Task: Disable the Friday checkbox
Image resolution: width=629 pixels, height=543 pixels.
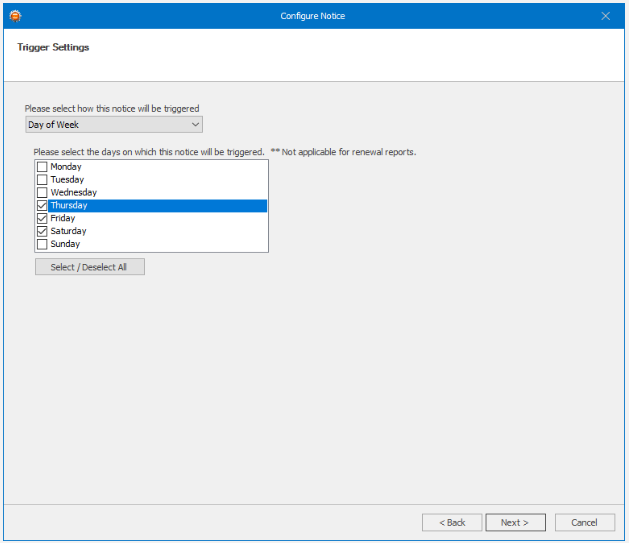Action: [42, 218]
